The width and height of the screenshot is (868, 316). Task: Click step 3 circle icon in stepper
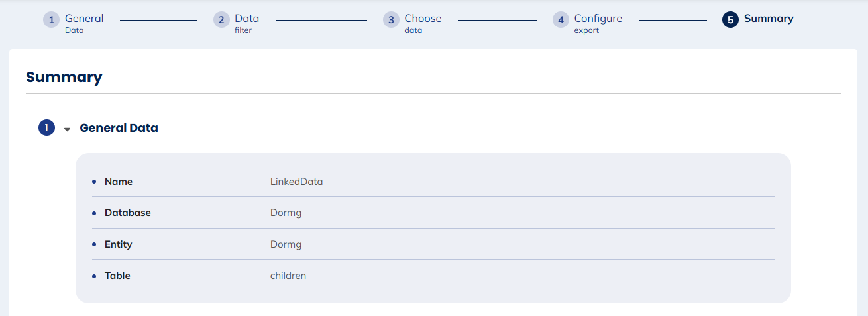[391, 20]
